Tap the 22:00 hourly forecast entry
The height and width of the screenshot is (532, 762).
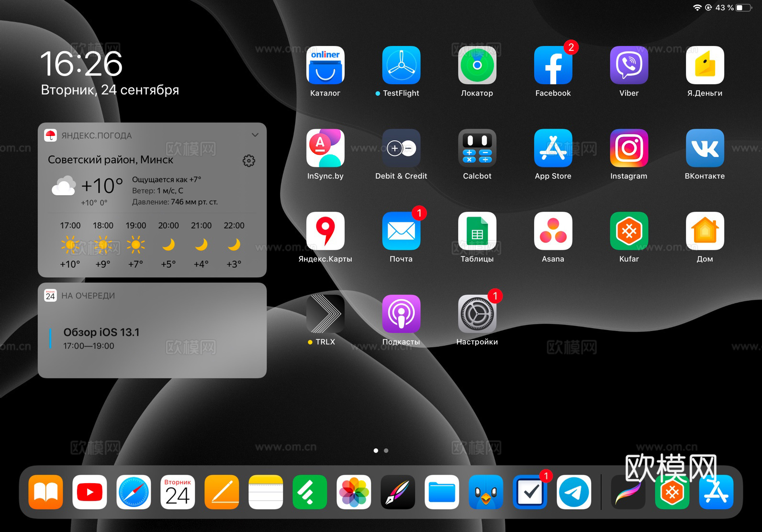(234, 244)
